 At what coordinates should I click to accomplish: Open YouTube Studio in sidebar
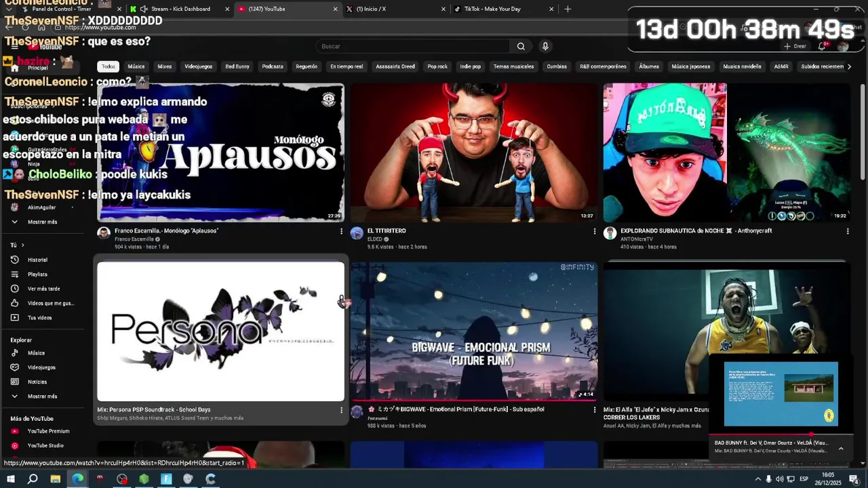[45, 445]
